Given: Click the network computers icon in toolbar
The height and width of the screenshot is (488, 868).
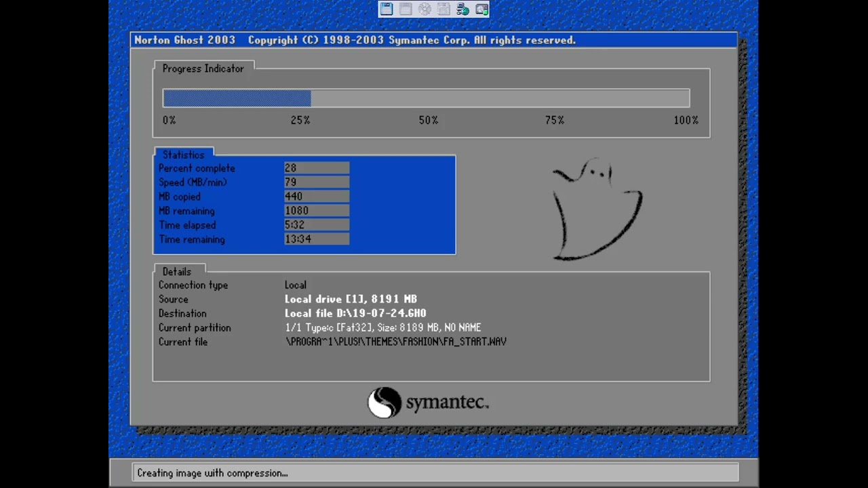Looking at the screenshot, I should click(462, 9).
